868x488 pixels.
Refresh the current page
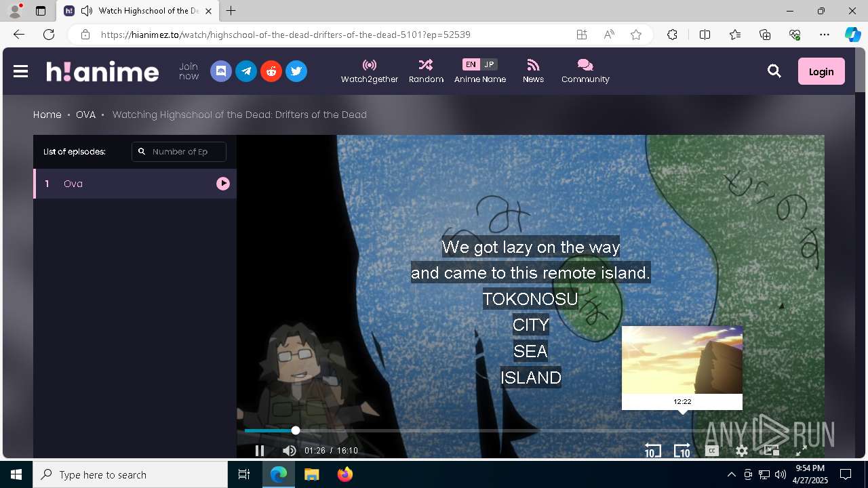click(x=49, y=35)
